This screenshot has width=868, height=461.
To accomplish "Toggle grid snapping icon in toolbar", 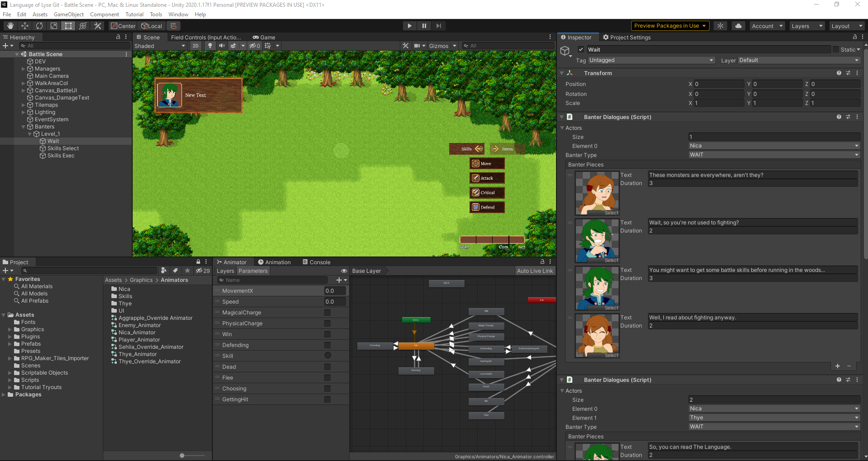I will coord(173,26).
